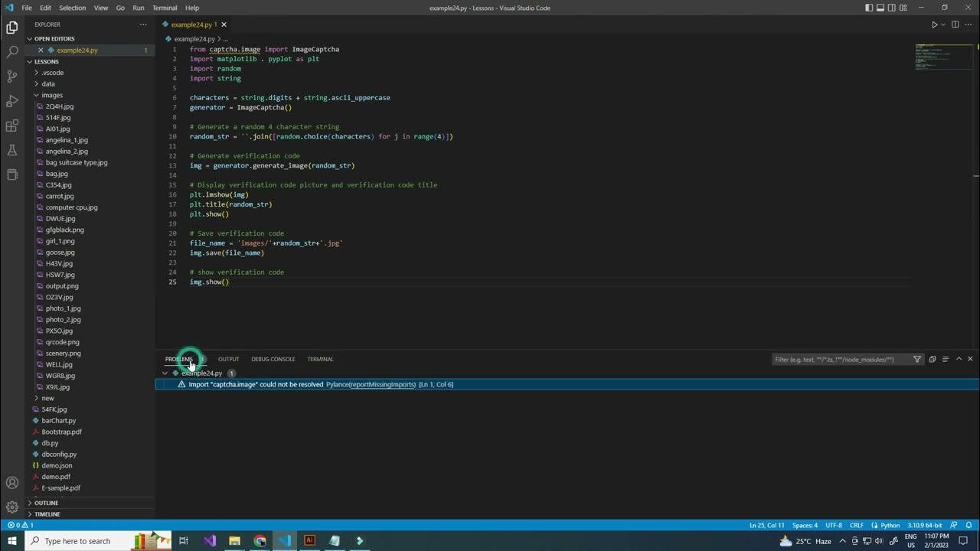Select the 3.10.9 64-bit interpreter
This screenshot has height=551, width=980.
coord(925,526)
